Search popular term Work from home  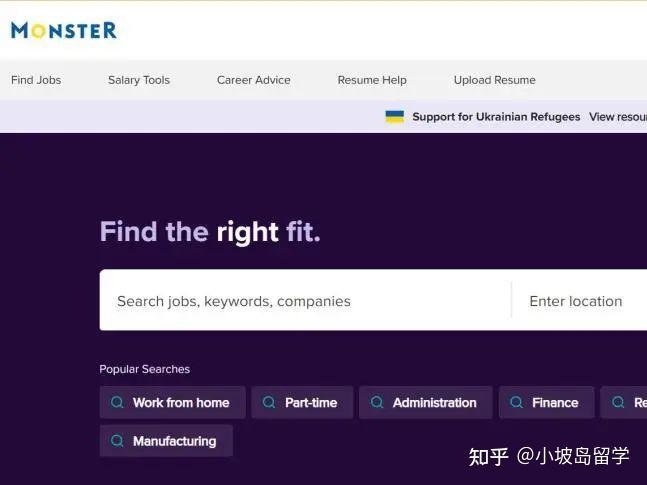point(172,402)
